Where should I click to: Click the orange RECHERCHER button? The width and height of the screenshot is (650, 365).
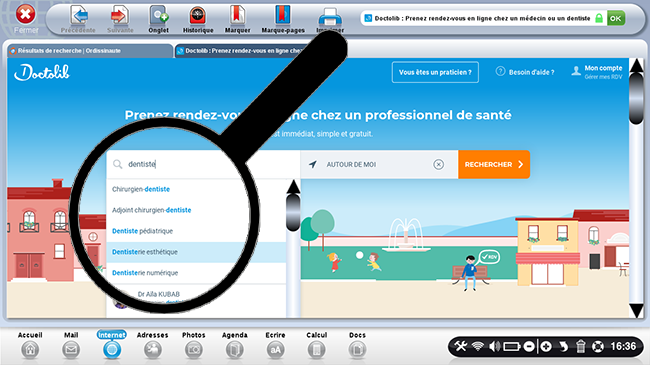(x=494, y=165)
